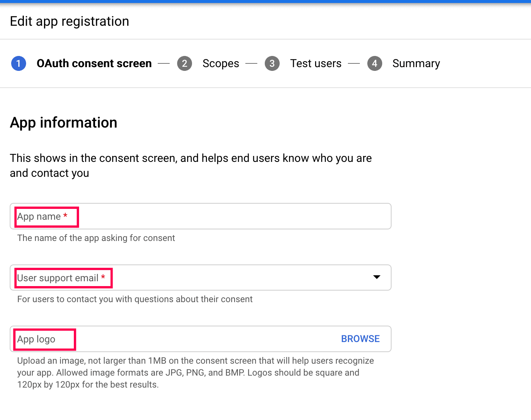Viewport: 531px width, 420px height.
Task: Click the app name helper text
Action: click(96, 238)
